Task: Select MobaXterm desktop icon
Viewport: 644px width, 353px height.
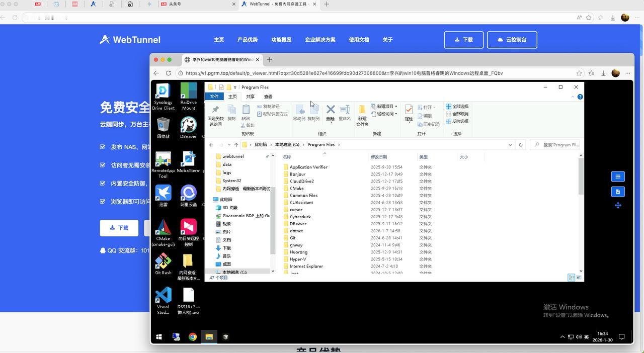Action: coord(189,162)
